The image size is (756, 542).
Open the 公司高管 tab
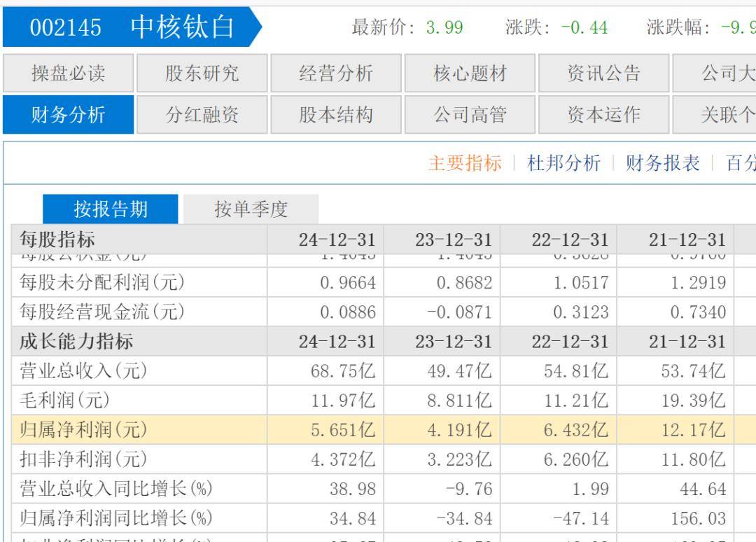coord(470,115)
